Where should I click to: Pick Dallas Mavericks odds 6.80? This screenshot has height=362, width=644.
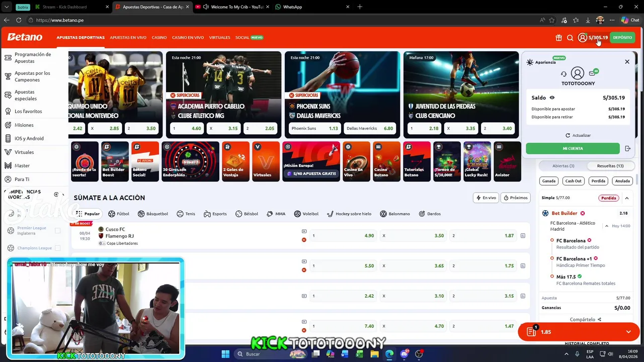pyautogui.click(x=370, y=128)
